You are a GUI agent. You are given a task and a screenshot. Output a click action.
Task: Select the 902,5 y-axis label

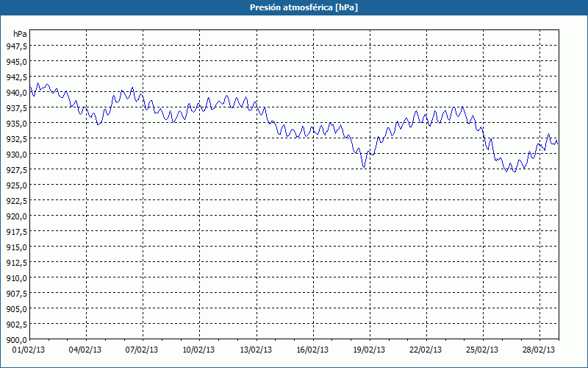point(16,324)
